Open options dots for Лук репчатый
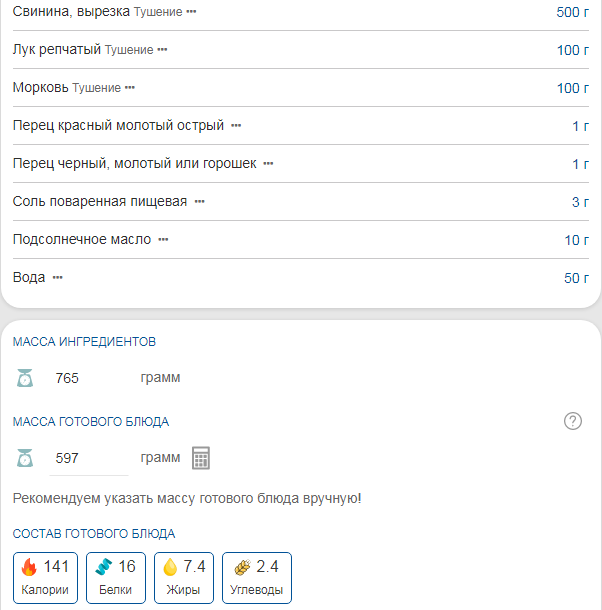This screenshot has width=602, height=610. pyautogui.click(x=162, y=50)
